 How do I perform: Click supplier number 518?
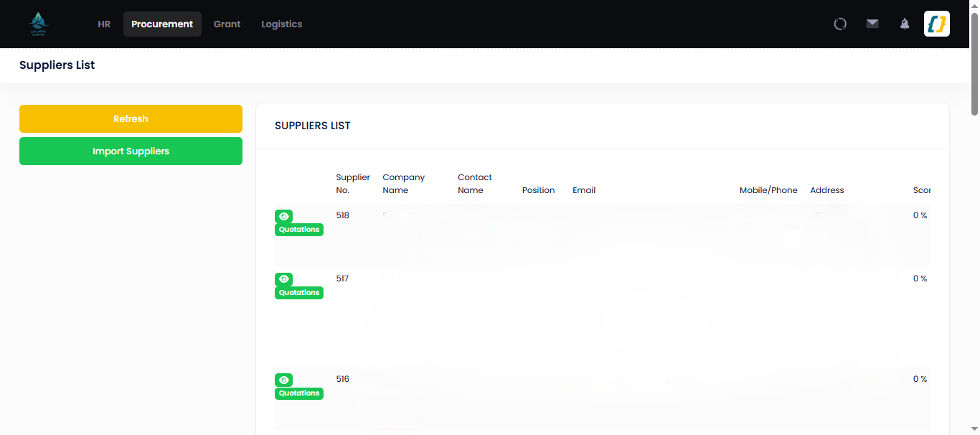342,215
